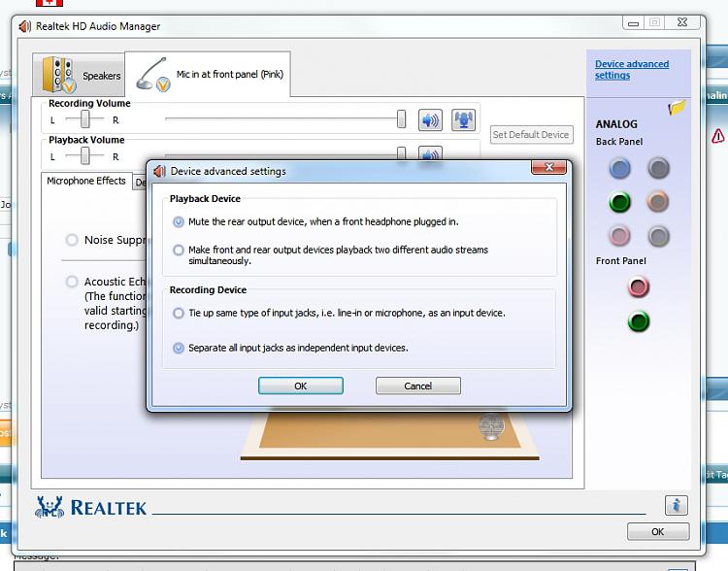Click the playback volume mute speaker icon

(x=430, y=153)
